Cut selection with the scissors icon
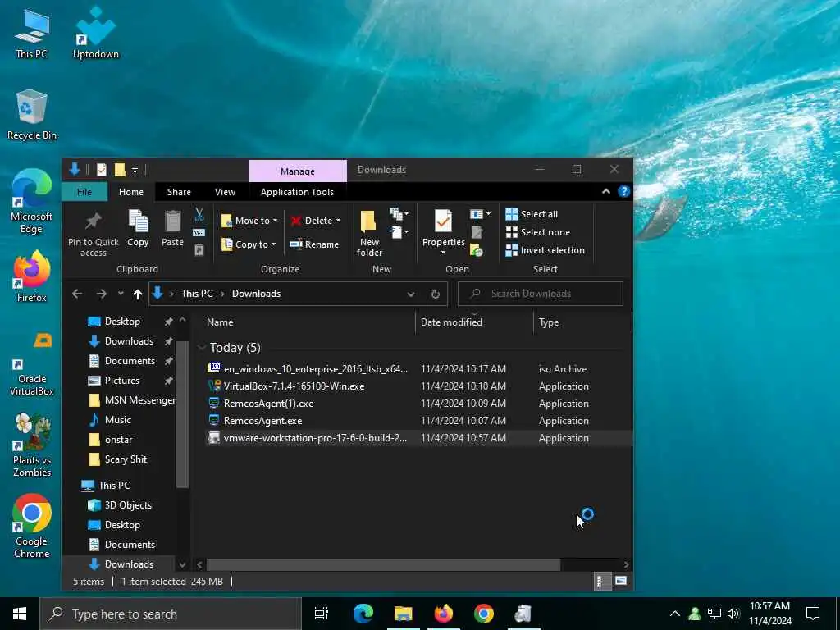 [199, 215]
